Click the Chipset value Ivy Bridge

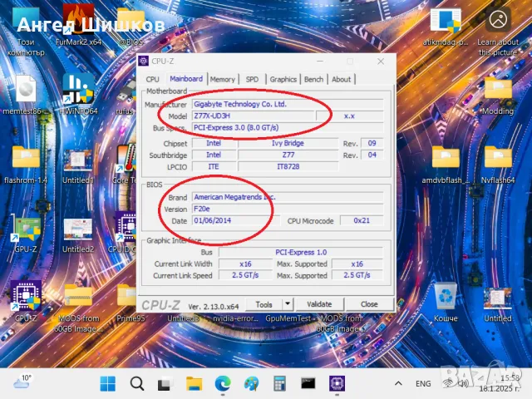(x=288, y=143)
